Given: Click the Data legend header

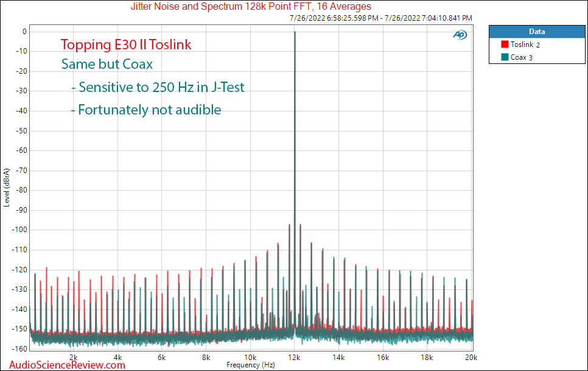Looking at the screenshot, I should click(537, 32).
